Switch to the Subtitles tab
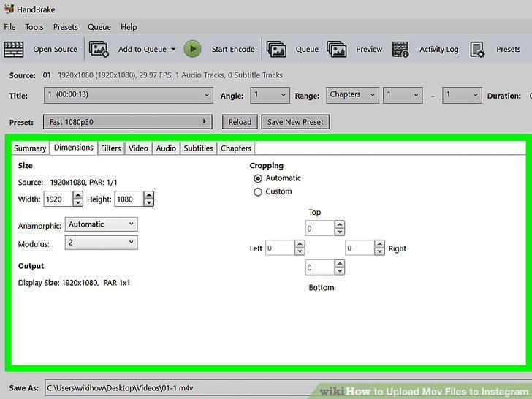This screenshot has height=399, width=532. tap(199, 148)
